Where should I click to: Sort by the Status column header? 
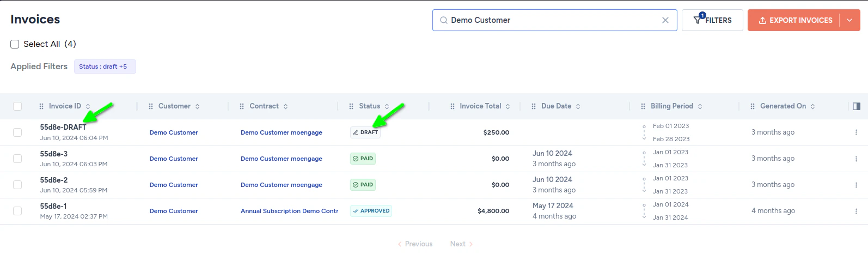coord(369,106)
